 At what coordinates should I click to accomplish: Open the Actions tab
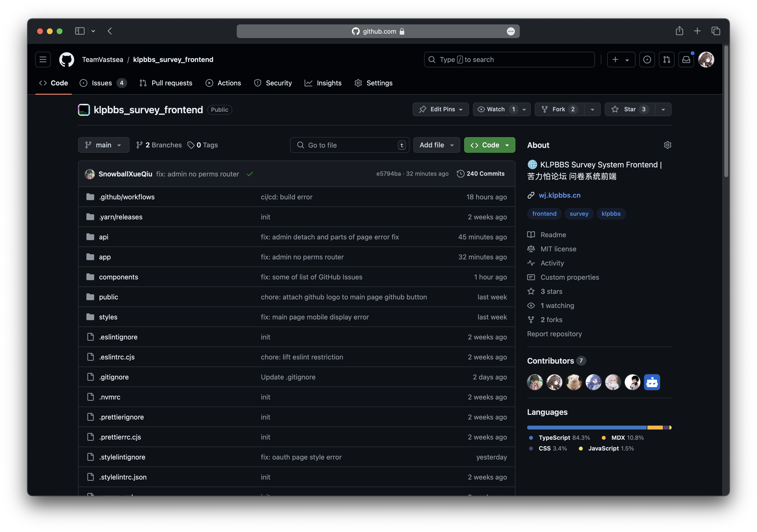click(x=223, y=83)
